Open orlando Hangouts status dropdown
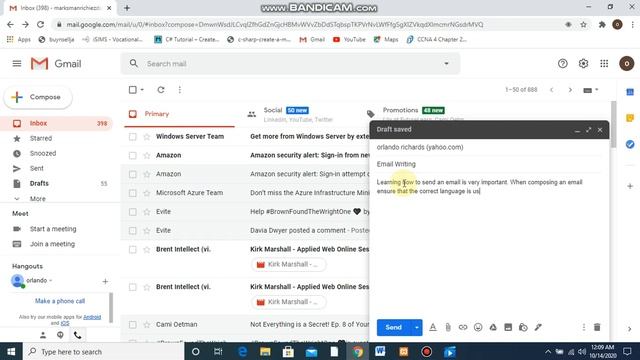Viewport: 640px width, 360px height. 51,280
